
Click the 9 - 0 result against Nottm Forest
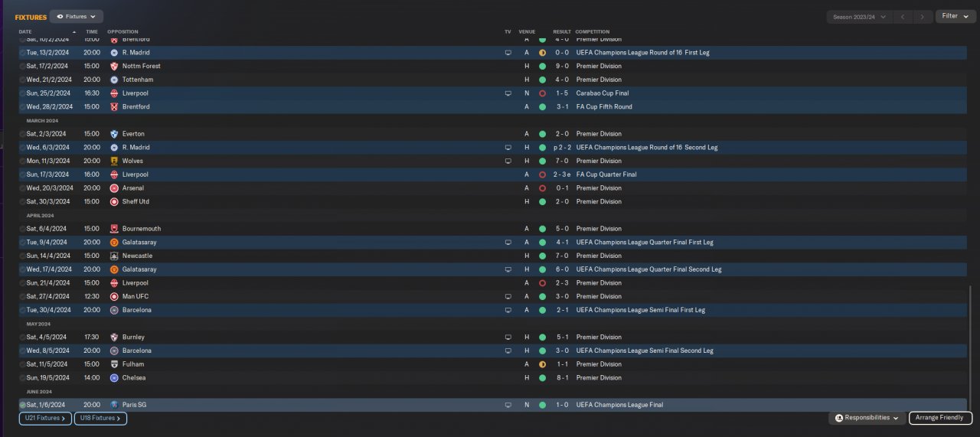pyautogui.click(x=561, y=66)
